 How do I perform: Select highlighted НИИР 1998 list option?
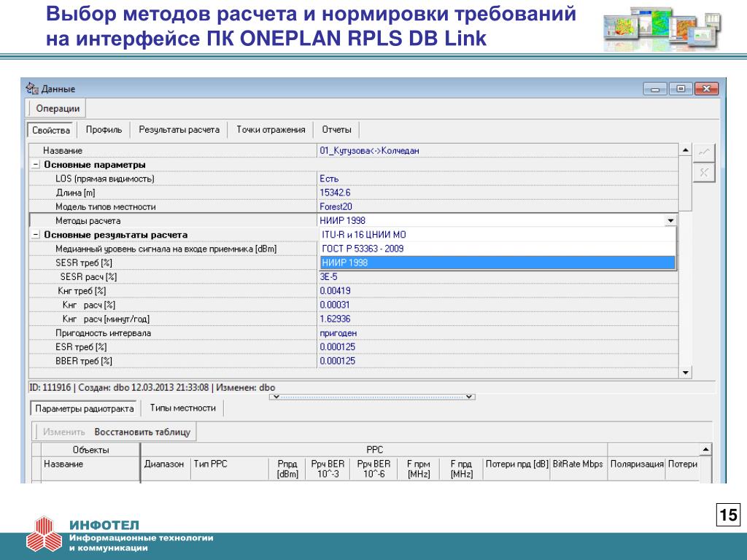tap(498, 262)
